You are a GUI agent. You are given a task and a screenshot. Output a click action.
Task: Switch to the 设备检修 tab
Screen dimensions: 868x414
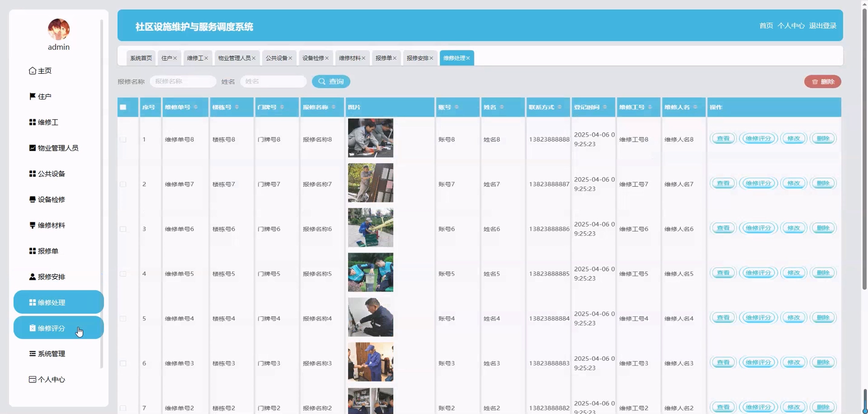tap(313, 58)
